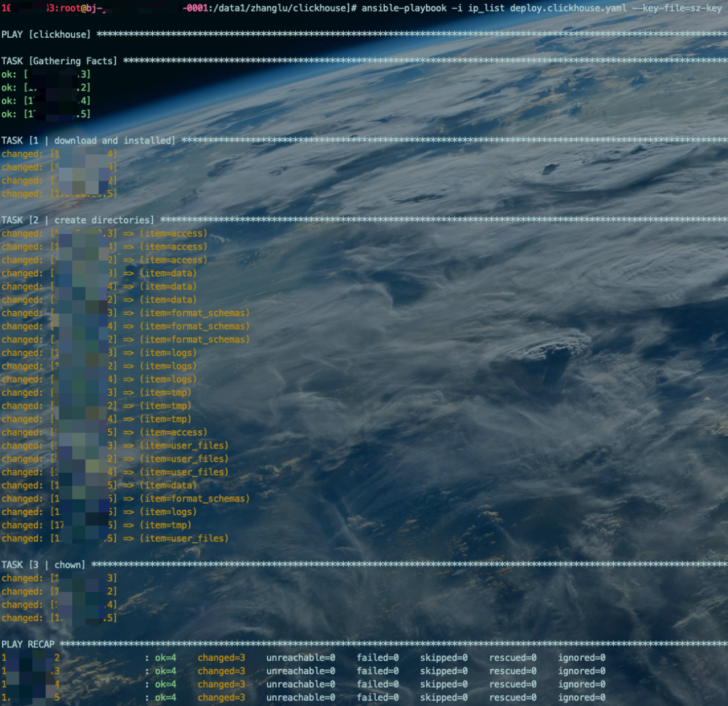Click '(item=data)' line for host ending 5]
This screenshot has height=706, width=728.
[99, 485]
